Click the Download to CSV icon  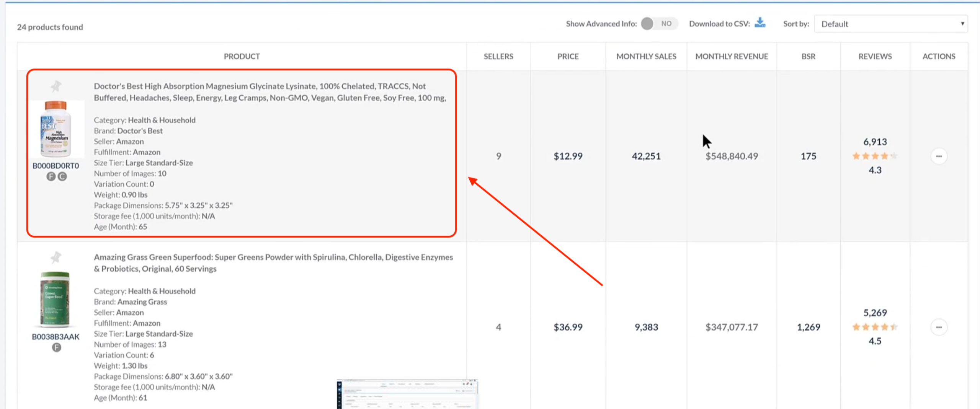(760, 23)
